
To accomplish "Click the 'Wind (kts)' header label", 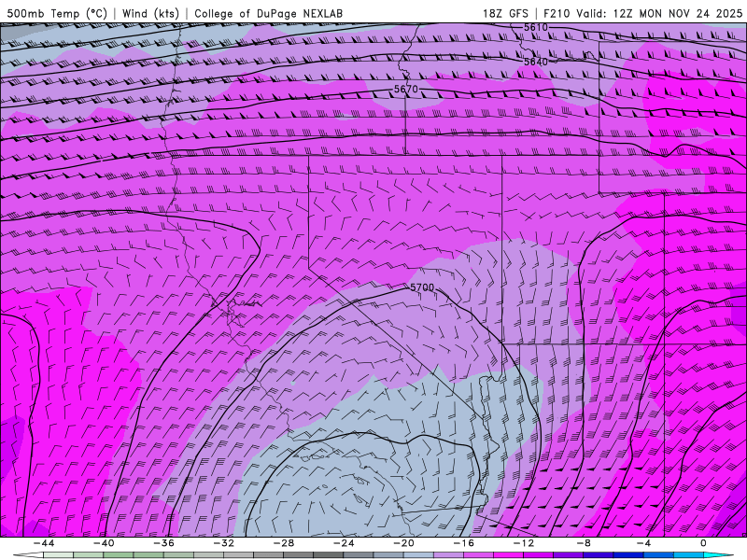I will click(150, 13).
